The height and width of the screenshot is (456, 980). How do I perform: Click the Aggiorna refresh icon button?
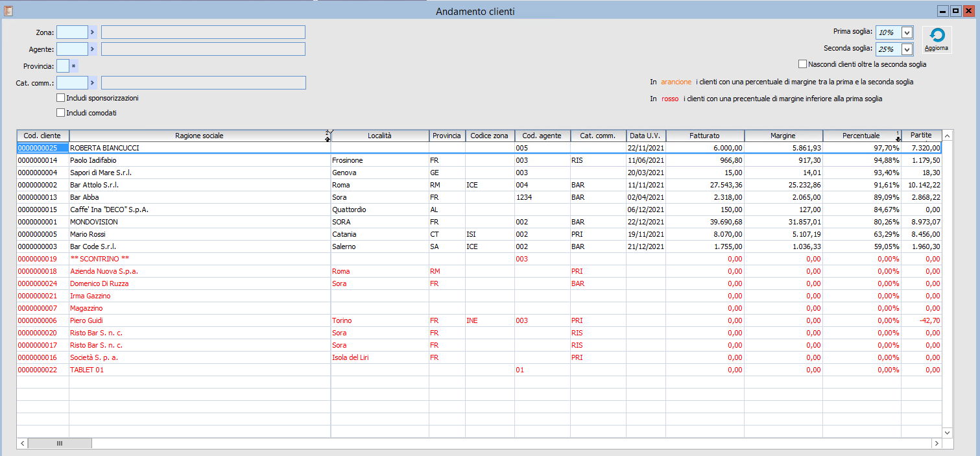pyautogui.click(x=937, y=40)
